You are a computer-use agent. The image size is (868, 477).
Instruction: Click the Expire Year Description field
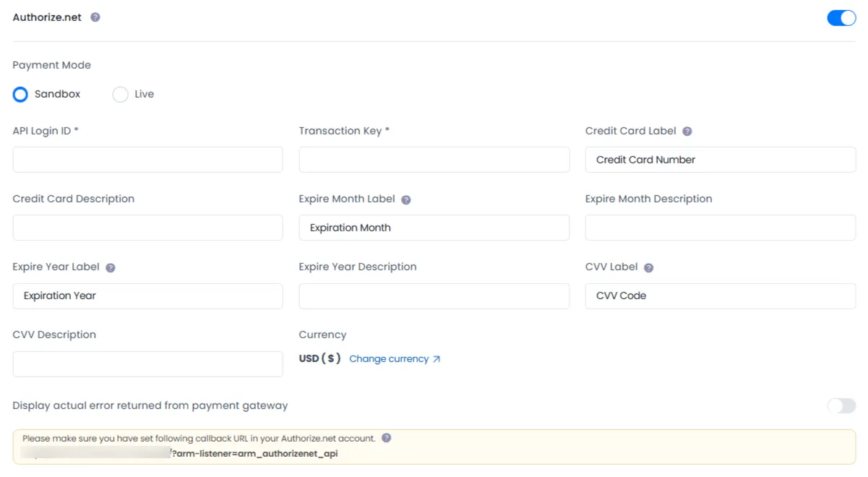click(x=434, y=296)
